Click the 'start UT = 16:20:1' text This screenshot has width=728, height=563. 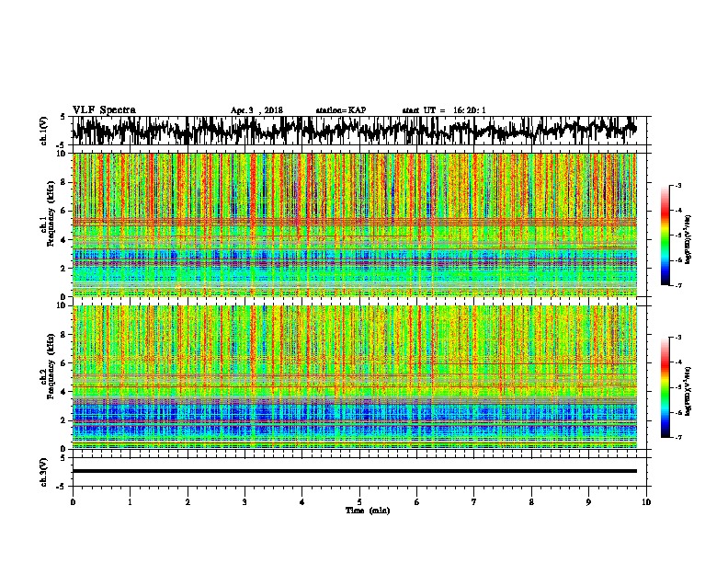pos(444,110)
